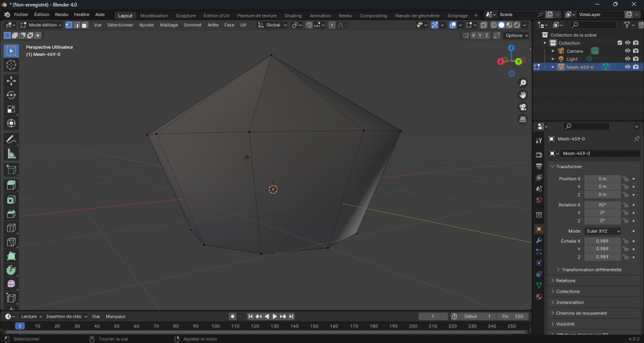
Task: Switch perspective/orthographic grid icon
Action: 523,119
